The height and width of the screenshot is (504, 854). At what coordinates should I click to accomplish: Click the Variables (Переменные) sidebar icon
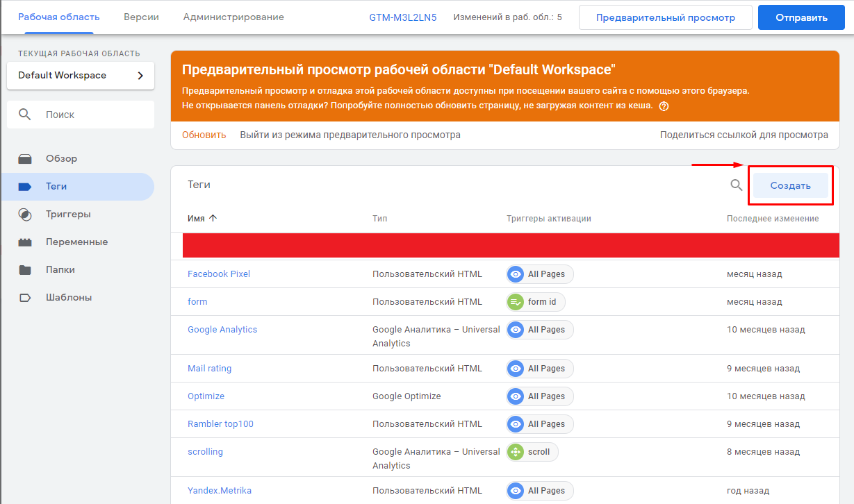pyautogui.click(x=25, y=242)
